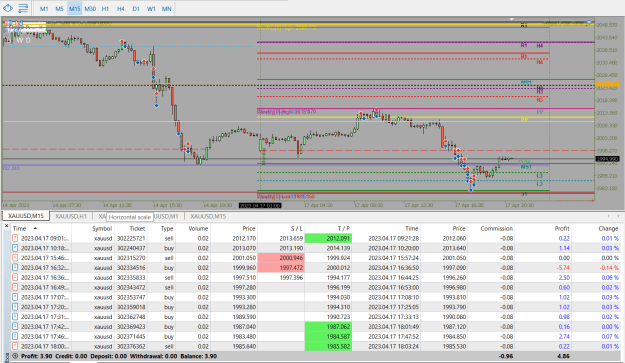
Task: Click the sell icon of ticket 302376362
Action: (x=15, y=346)
